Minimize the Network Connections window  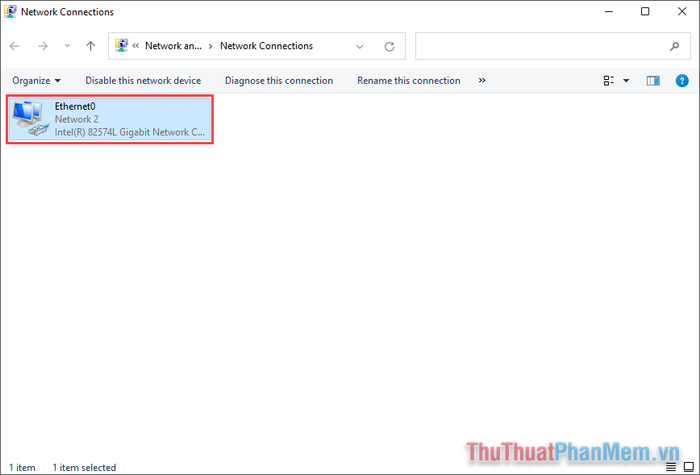(x=609, y=12)
